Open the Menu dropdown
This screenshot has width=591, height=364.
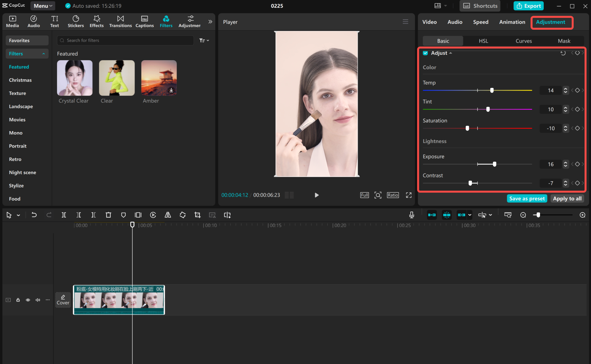tap(43, 6)
